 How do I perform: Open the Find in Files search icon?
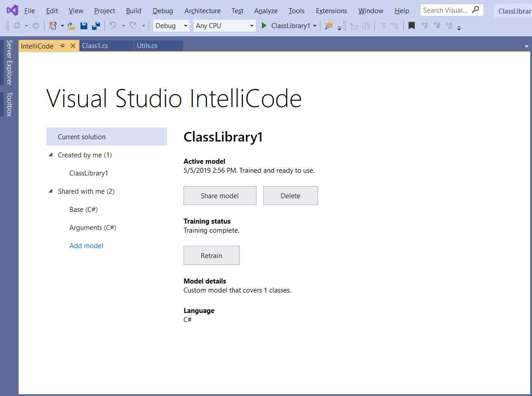click(x=328, y=26)
